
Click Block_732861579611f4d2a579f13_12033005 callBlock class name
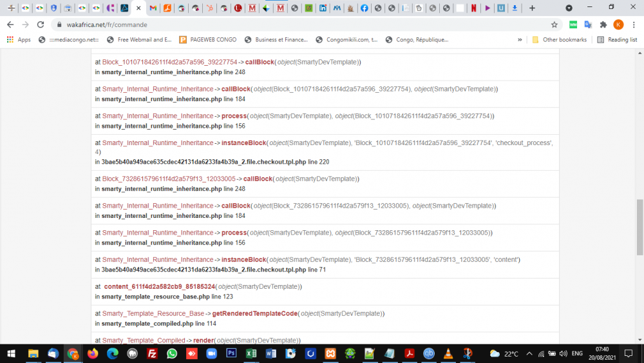point(169,179)
